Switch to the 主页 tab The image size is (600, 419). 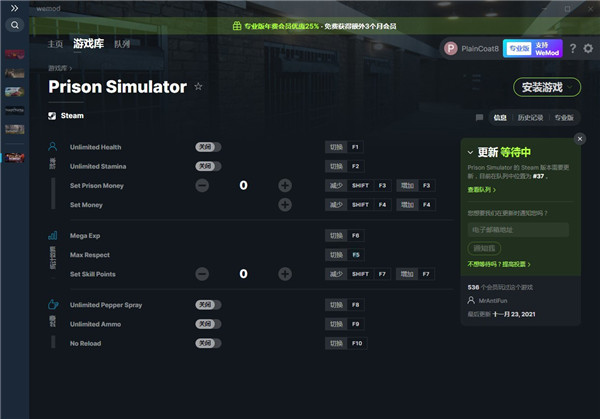point(55,44)
